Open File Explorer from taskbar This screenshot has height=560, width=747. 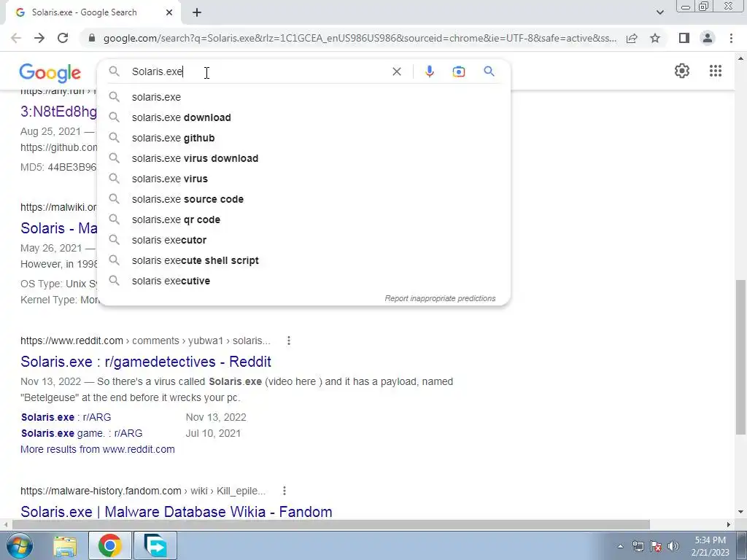point(65,545)
